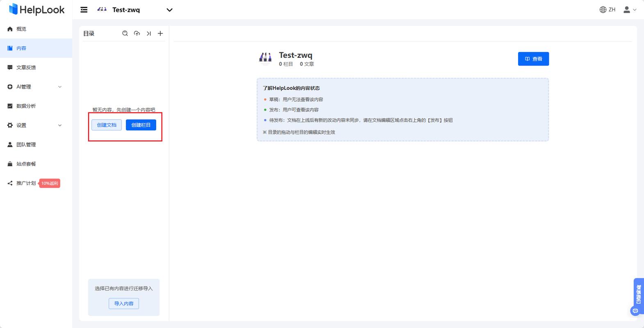644x328 pixels.
Task: Select 内容 in the sidebar
Action: (x=36, y=48)
